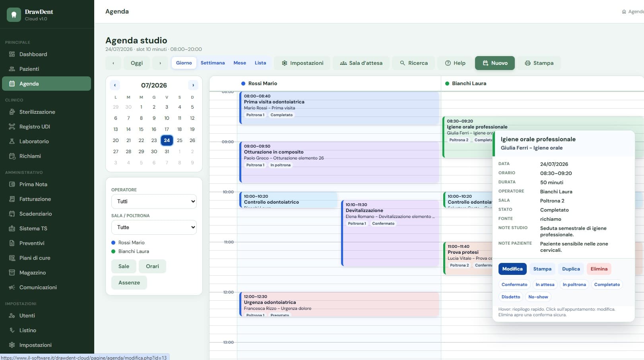
Task: Click the blue dot in Rossi Mario column header
Action: click(x=243, y=84)
